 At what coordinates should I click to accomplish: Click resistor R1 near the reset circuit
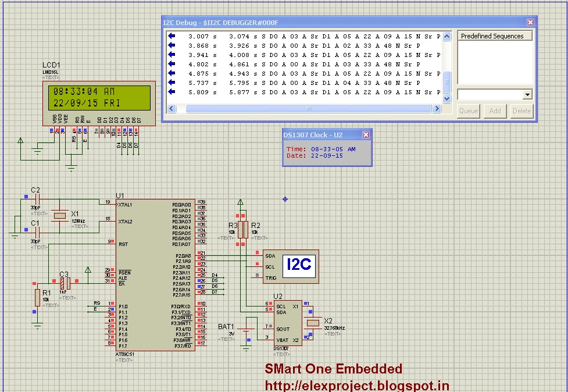pyautogui.click(x=39, y=298)
